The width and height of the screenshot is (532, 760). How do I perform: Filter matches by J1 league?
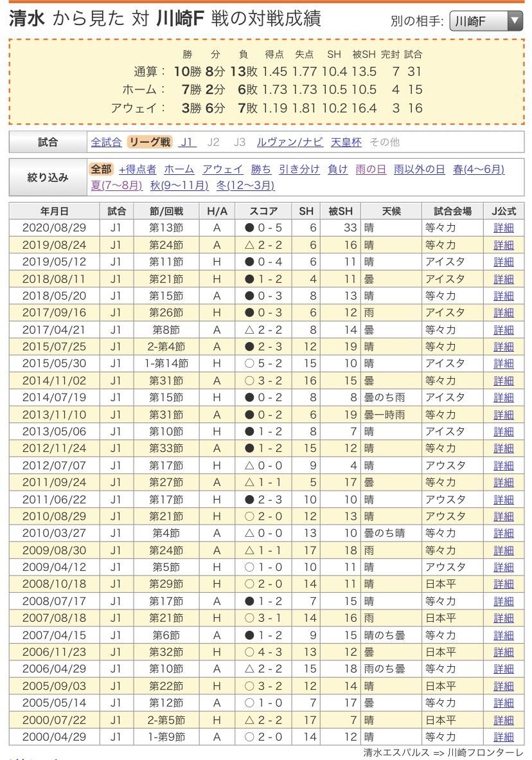pos(187,142)
